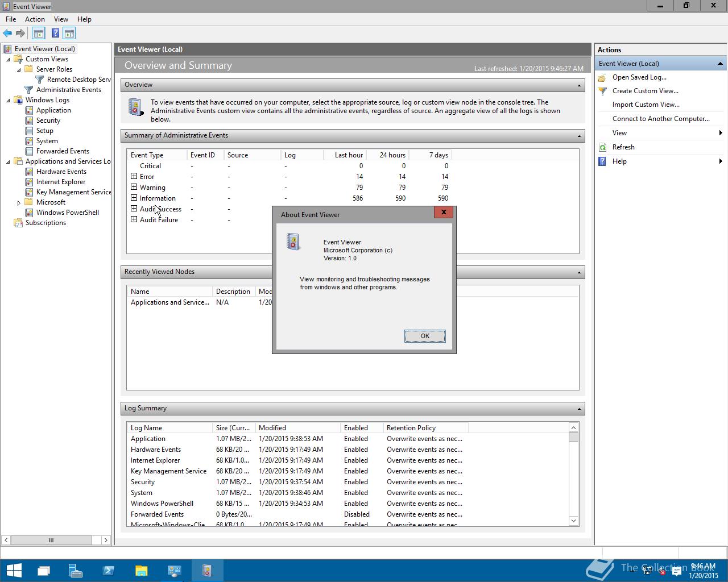Click the Back arrow in toolbar
This screenshot has height=582, width=728.
(x=7, y=34)
